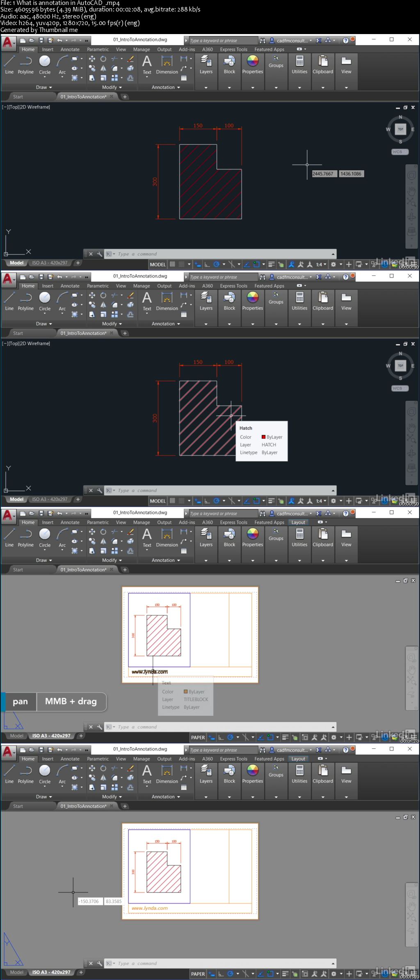This screenshot has width=420, height=980.
Task: Open annotation scale 1:4 dropdown in 00:00:30 status bar
Action: [x=321, y=264]
